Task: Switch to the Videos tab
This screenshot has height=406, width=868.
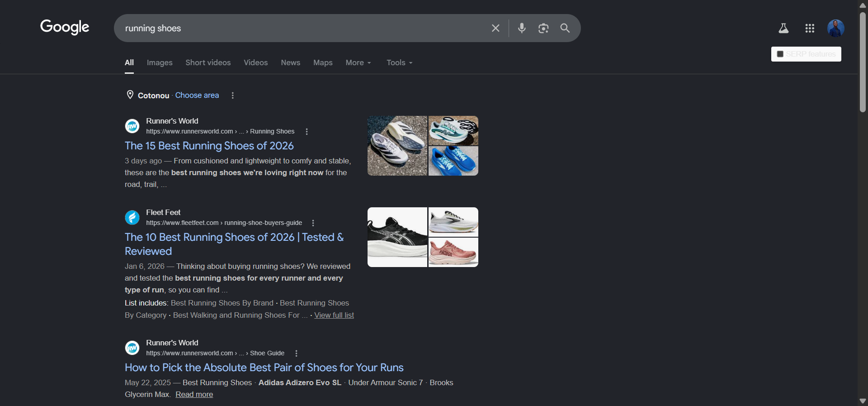Action: point(256,62)
